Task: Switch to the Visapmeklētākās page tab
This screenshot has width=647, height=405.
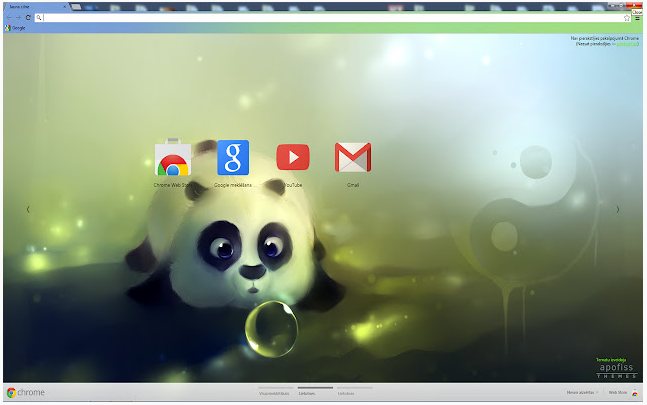Action: click(274, 391)
